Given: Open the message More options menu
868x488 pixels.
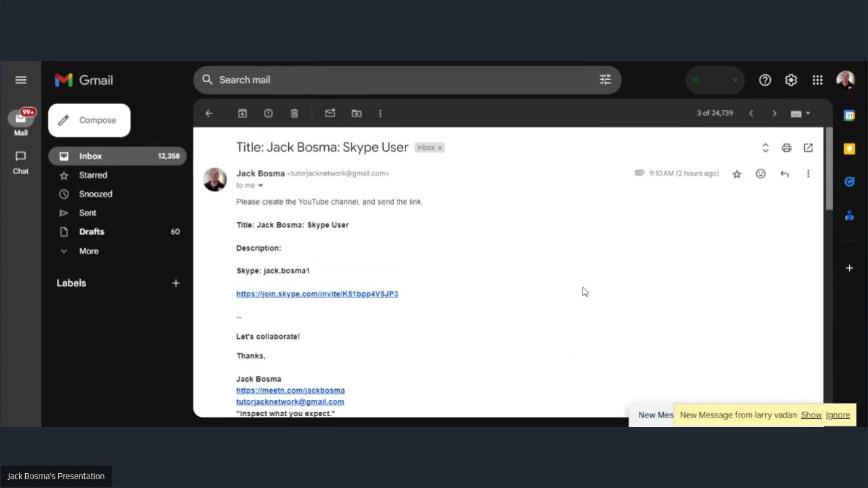Looking at the screenshot, I should point(808,174).
